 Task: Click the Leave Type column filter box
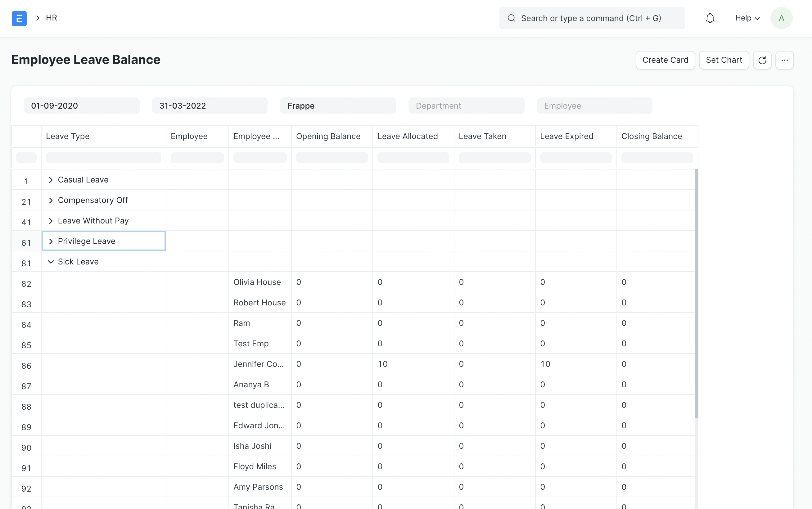[103, 158]
